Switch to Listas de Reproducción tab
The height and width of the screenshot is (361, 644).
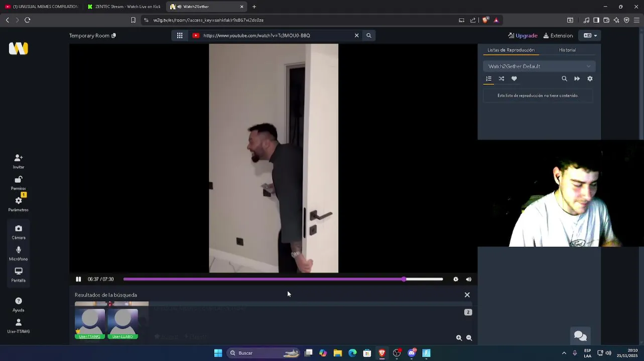coord(511,50)
